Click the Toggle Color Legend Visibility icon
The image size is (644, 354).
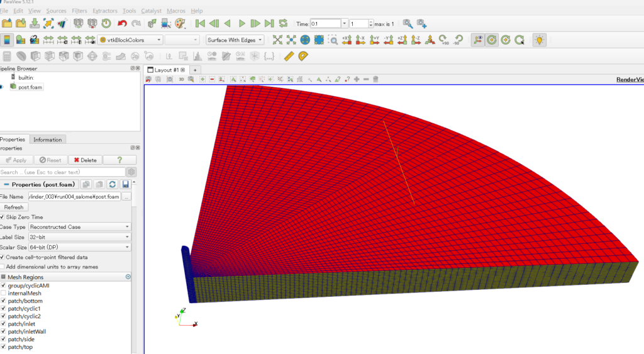coord(7,40)
